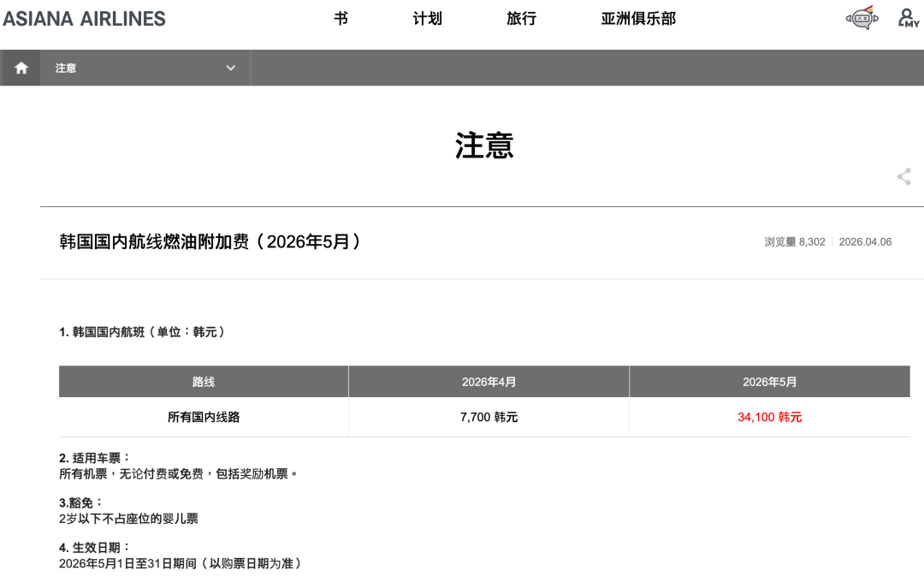924x576 pixels.
Task: Click the view count 浏览量 8,302
Action: coord(794,241)
